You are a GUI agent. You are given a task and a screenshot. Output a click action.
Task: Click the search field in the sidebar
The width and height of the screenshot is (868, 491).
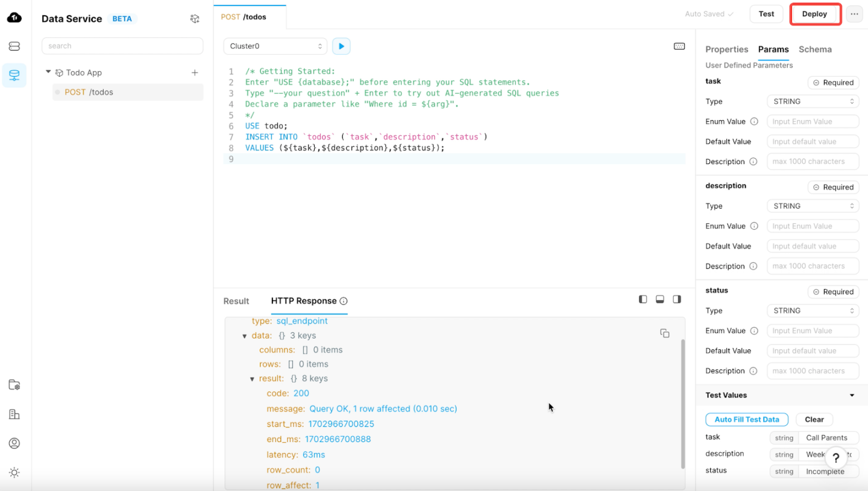122,46
